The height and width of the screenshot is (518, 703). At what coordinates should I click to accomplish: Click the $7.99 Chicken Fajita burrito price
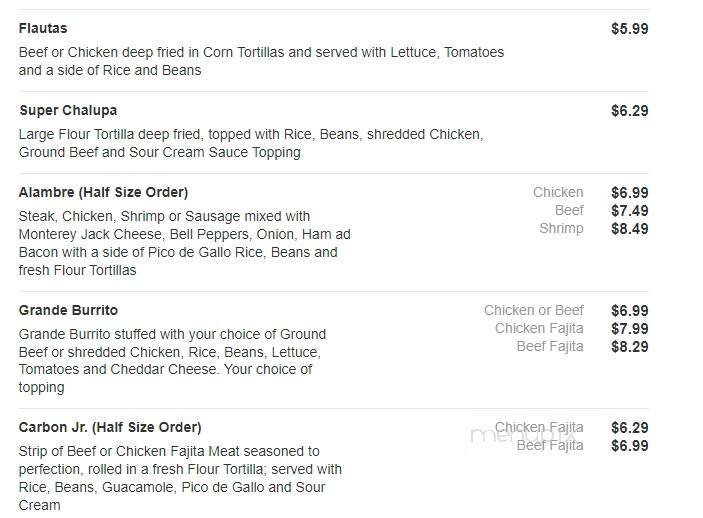pos(629,328)
